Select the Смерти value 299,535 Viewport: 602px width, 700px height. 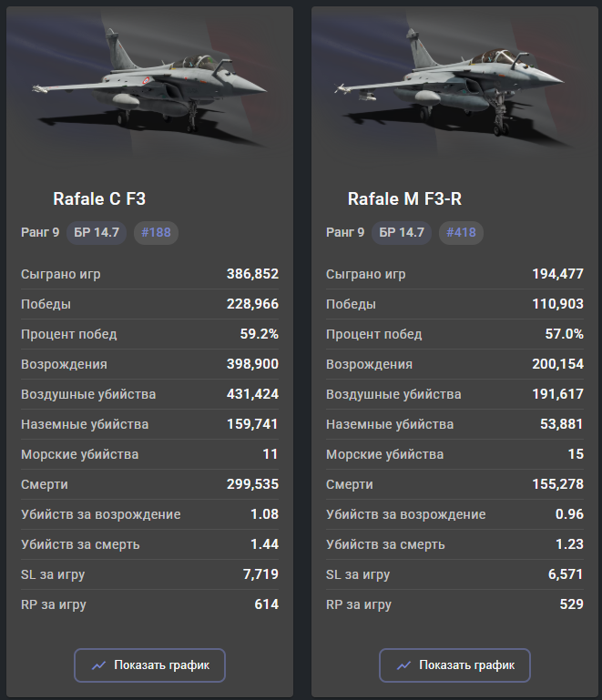click(x=252, y=484)
